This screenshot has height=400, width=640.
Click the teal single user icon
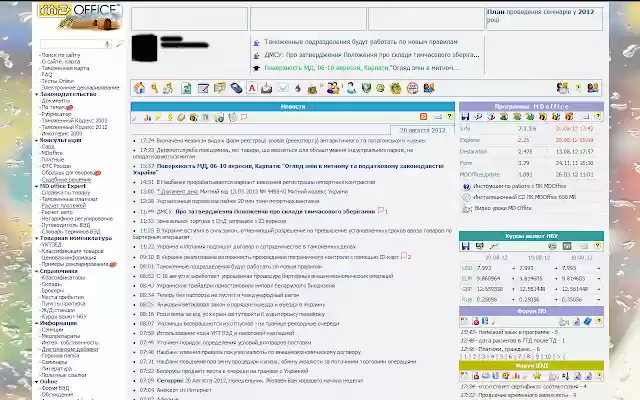[351, 88]
